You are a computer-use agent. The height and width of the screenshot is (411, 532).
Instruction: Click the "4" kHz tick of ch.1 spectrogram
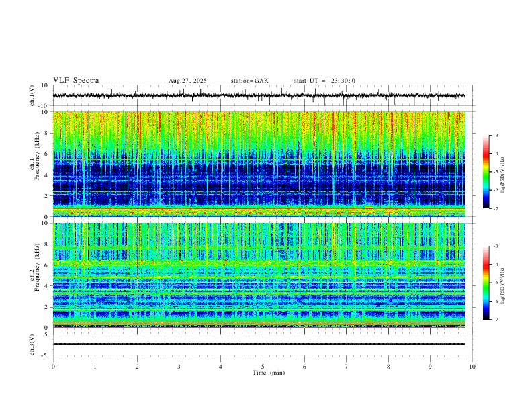46,175
